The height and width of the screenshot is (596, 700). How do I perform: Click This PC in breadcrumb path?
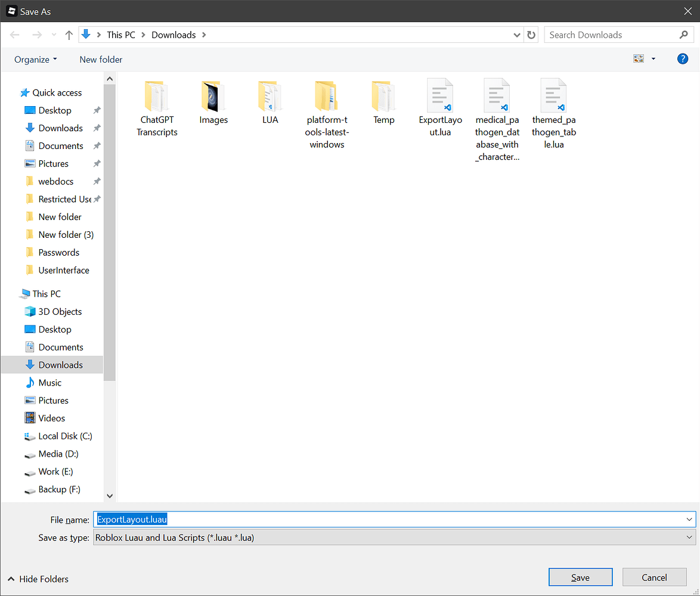coord(121,35)
